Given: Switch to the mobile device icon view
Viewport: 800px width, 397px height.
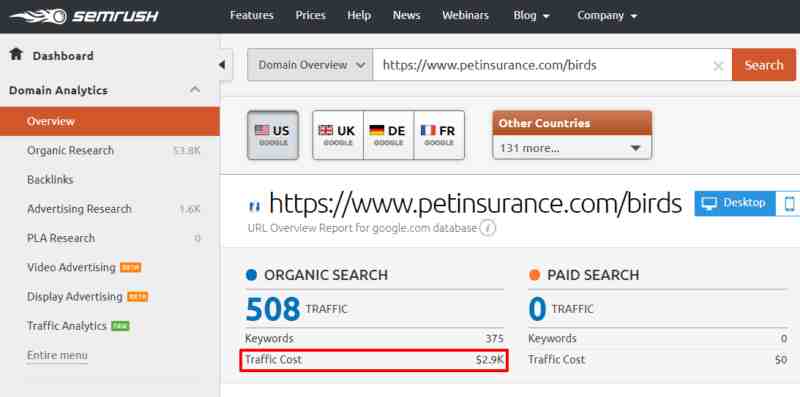Looking at the screenshot, I should [789, 204].
